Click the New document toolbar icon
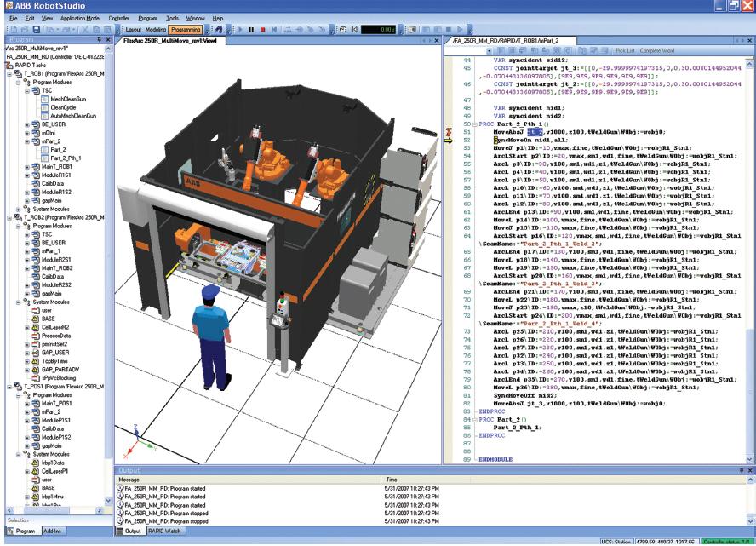The width and height of the screenshot is (756, 546). [14, 30]
